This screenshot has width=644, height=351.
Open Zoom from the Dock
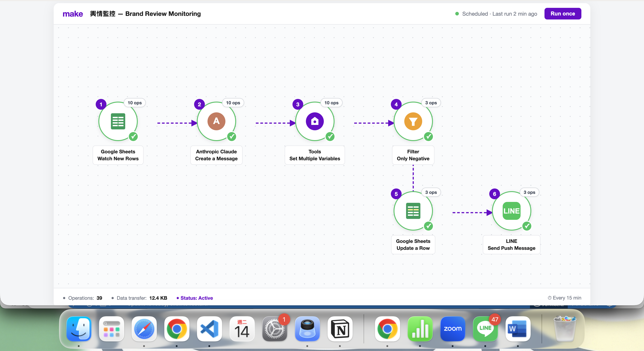click(453, 329)
